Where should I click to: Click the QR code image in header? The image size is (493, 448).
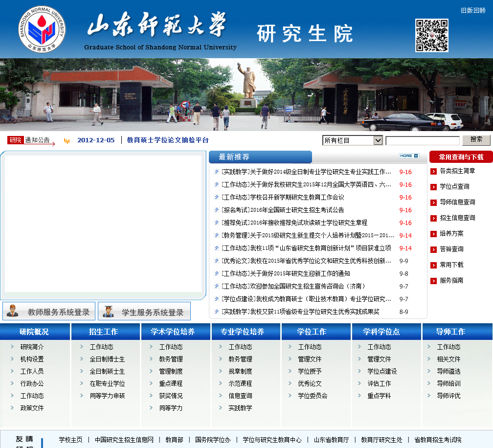[x=432, y=35]
